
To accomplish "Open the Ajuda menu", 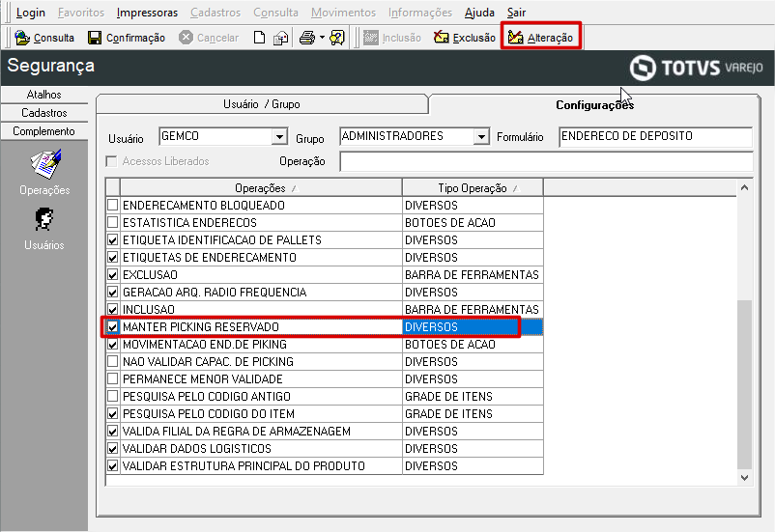I will 479,13.
